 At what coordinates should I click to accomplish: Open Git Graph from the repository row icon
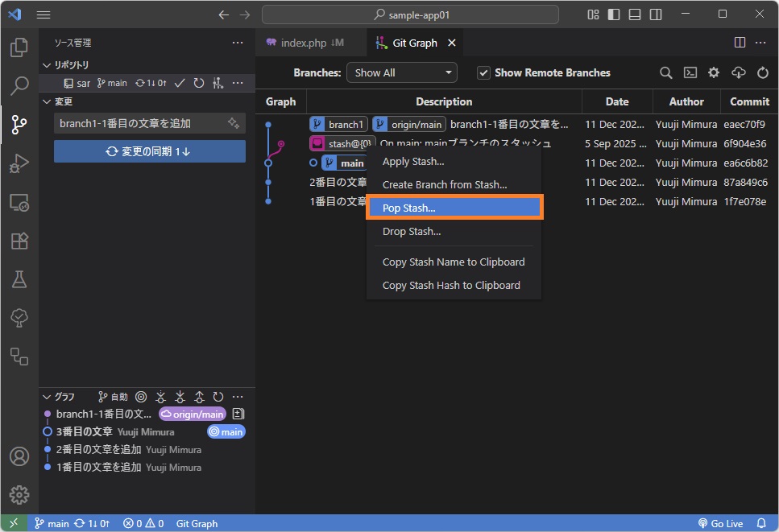click(x=218, y=83)
